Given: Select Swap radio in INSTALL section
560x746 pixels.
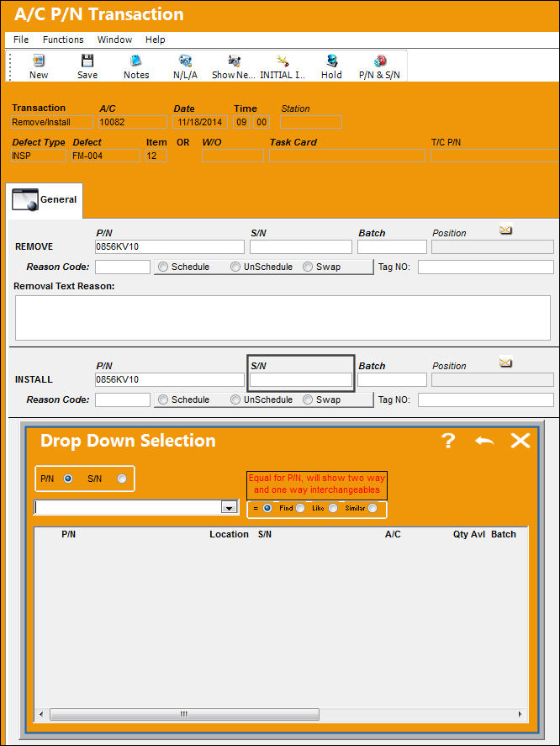Looking at the screenshot, I should coord(308,399).
